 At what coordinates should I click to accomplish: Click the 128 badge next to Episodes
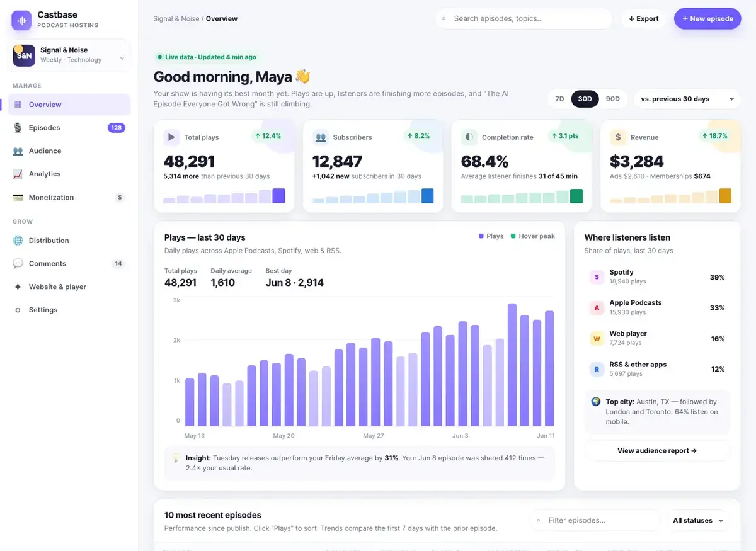(117, 128)
